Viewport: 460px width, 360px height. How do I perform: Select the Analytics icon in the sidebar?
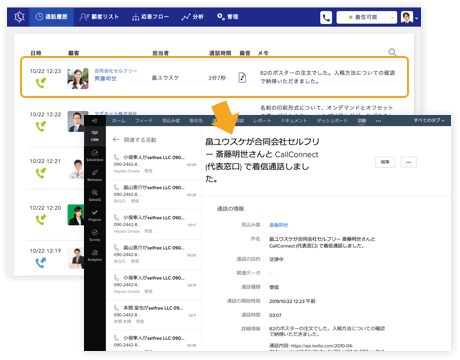click(x=95, y=255)
